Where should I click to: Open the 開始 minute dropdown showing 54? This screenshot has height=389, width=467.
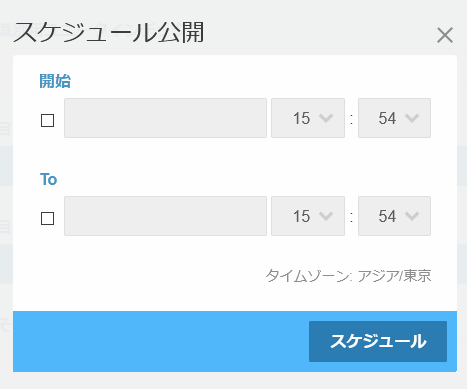(394, 118)
